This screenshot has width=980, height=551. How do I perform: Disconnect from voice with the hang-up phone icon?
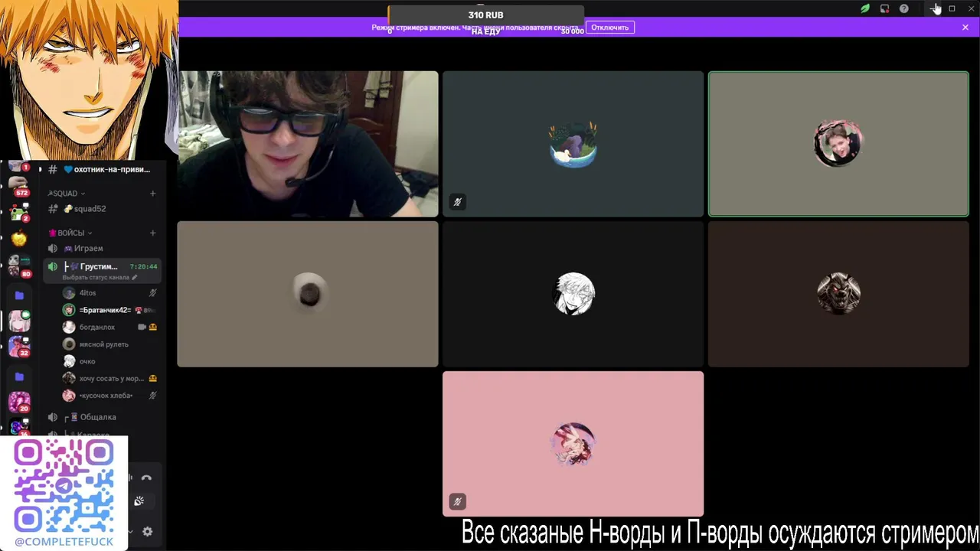146,478
